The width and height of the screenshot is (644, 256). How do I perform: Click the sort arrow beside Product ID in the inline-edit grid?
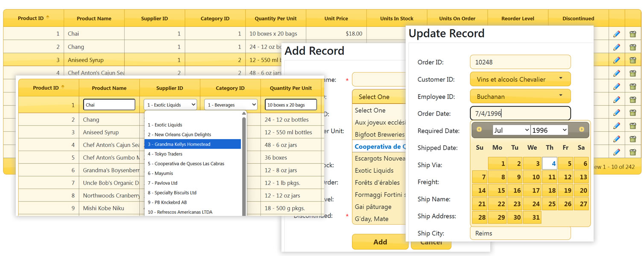63,87
